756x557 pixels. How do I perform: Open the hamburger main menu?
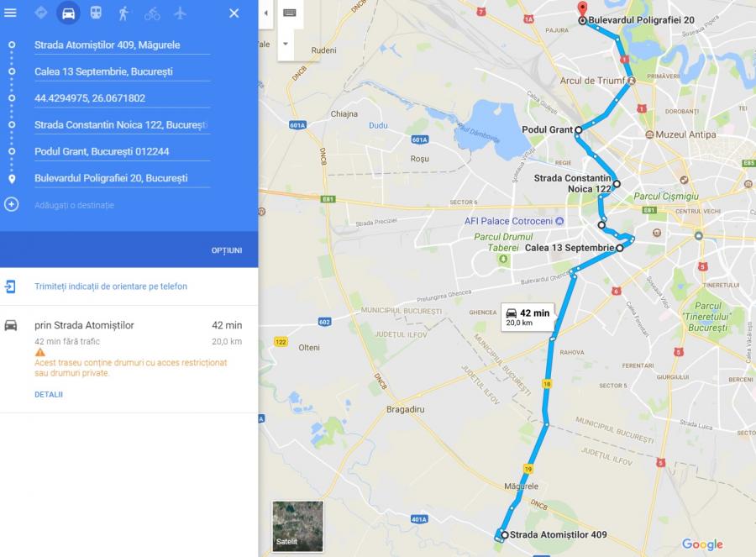coord(10,13)
